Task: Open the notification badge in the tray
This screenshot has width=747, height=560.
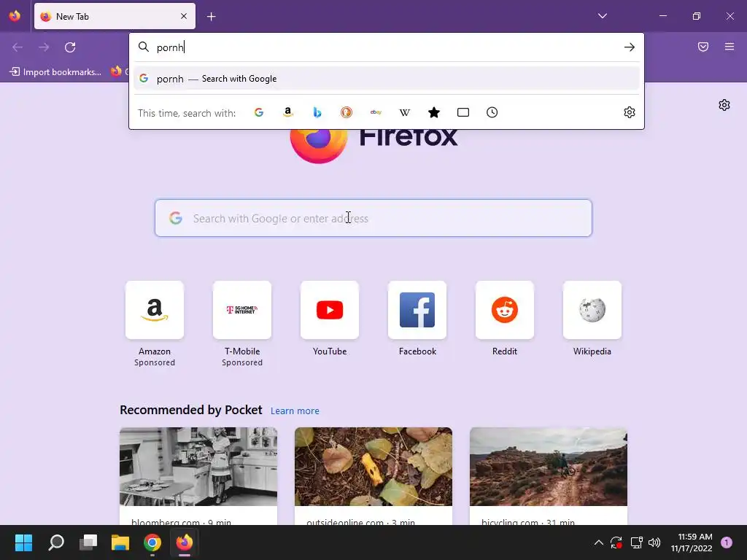Action: pos(727,542)
